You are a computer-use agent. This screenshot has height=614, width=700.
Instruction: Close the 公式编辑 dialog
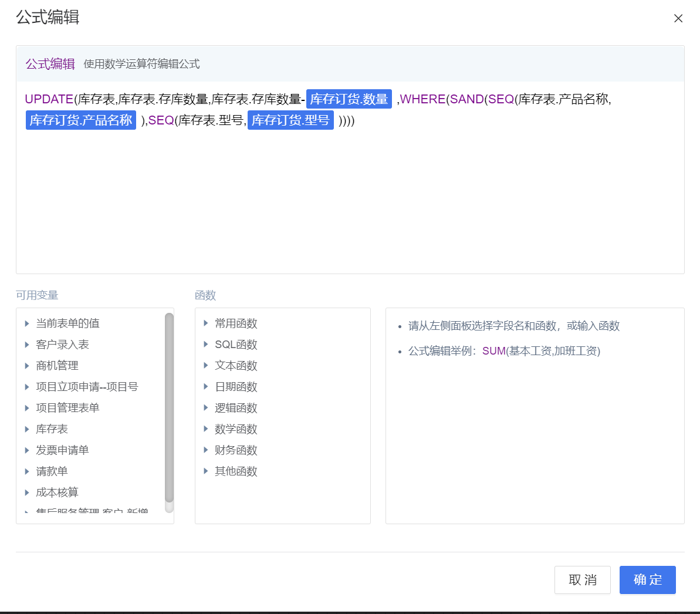(x=678, y=18)
